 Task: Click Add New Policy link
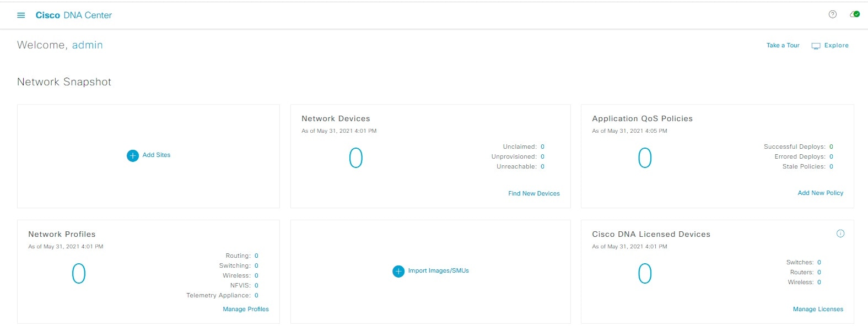click(820, 193)
